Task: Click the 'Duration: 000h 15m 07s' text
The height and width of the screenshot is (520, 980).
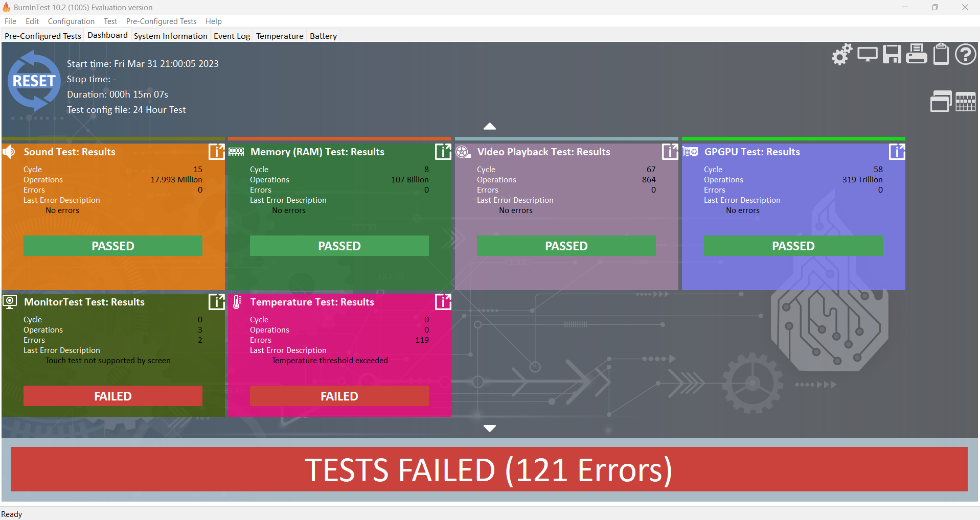Action: (x=118, y=94)
